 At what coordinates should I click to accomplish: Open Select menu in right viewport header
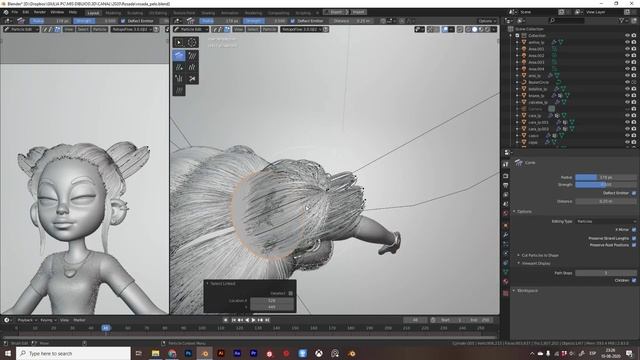pyautogui.click(x=253, y=29)
